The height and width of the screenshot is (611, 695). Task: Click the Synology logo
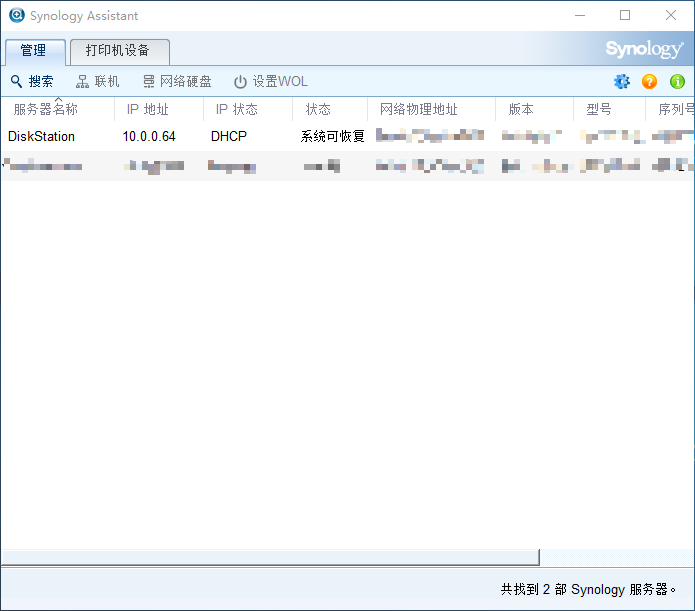click(x=644, y=48)
